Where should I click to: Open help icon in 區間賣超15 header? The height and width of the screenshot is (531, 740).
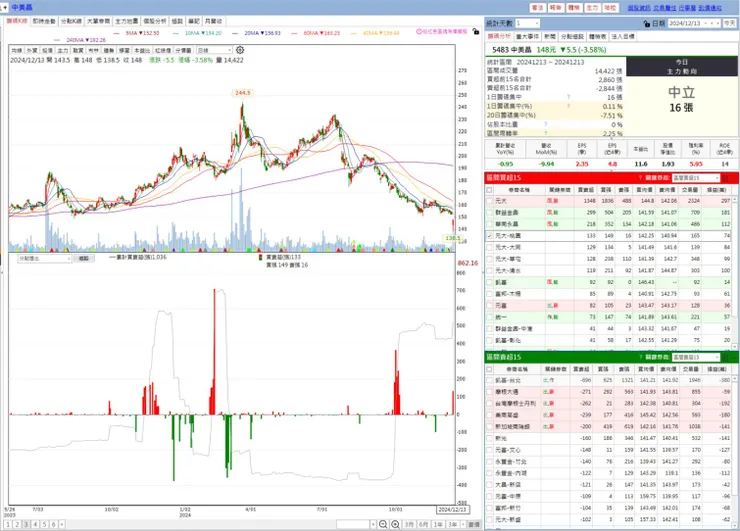pos(640,357)
